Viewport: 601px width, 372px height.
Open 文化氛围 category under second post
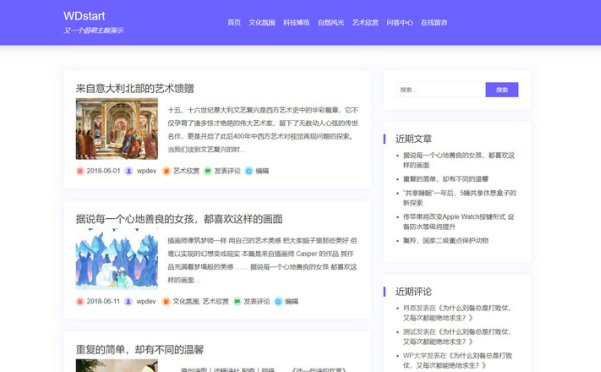pos(186,302)
